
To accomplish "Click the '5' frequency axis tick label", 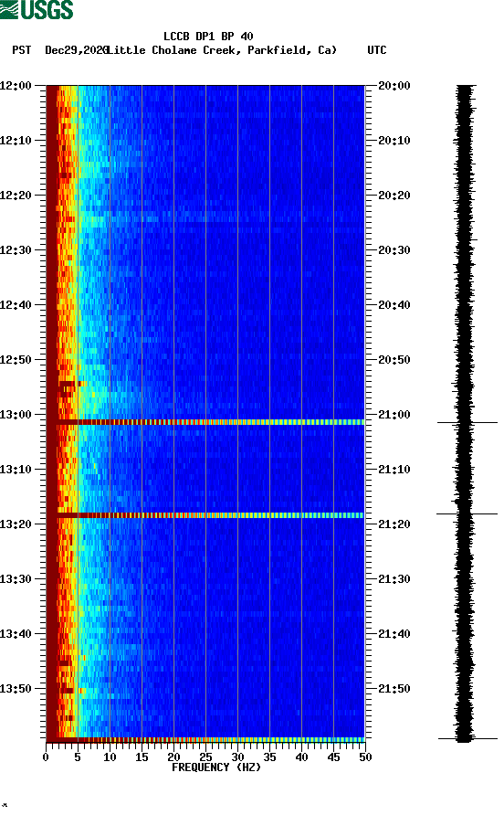I will click(x=78, y=757).
